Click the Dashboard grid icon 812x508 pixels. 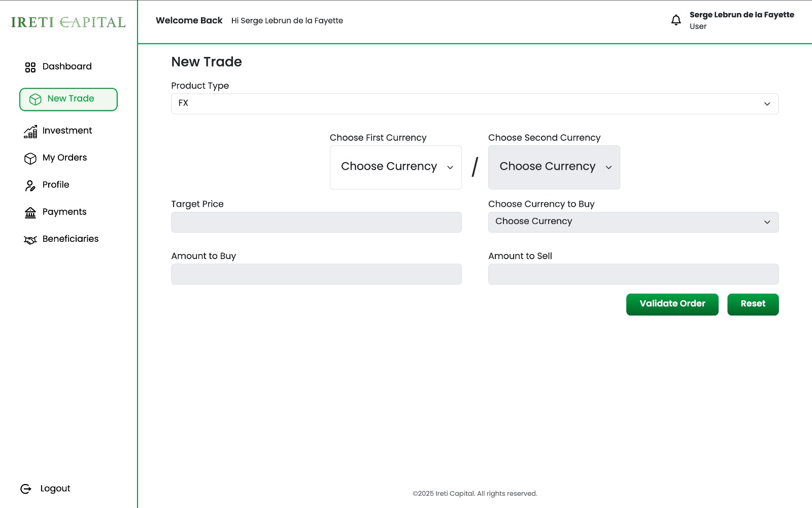click(30, 67)
